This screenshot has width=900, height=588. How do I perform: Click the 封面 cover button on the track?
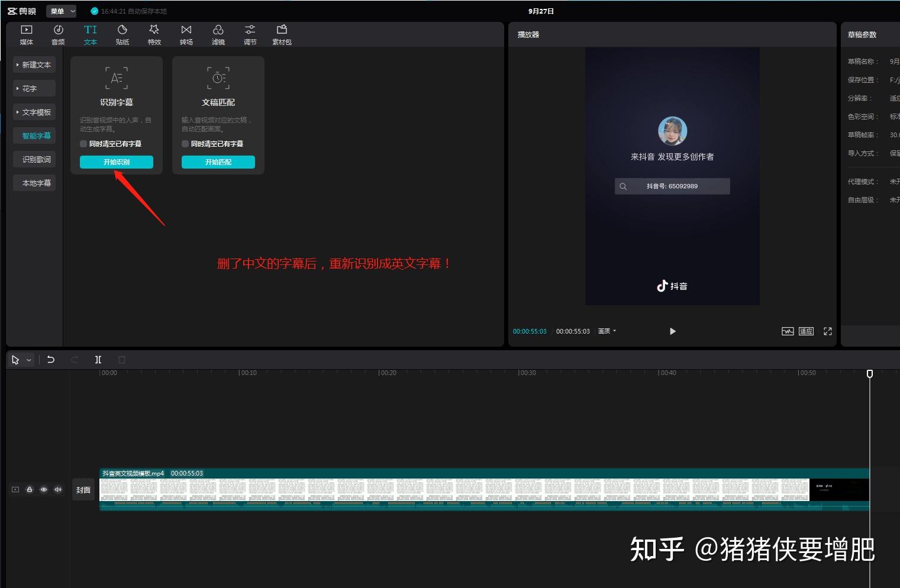coord(83,490)
